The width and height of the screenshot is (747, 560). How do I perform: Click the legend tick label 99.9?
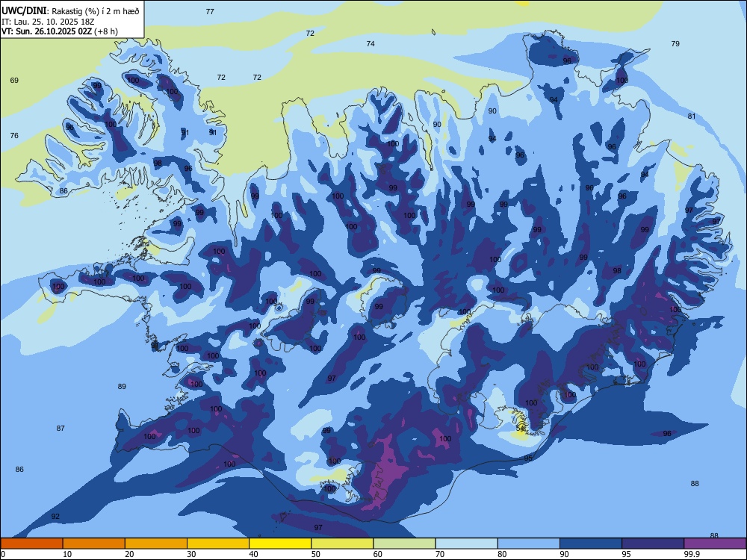(691, 554)
